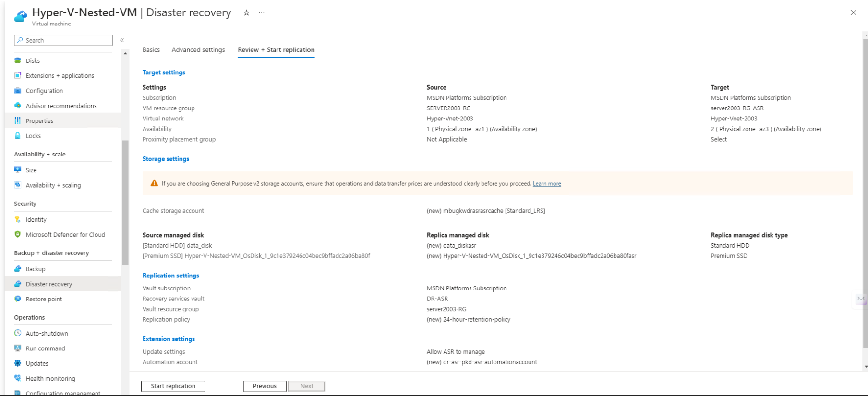
Task: Open the more options ellipsis in header
Action: [262, 13]
